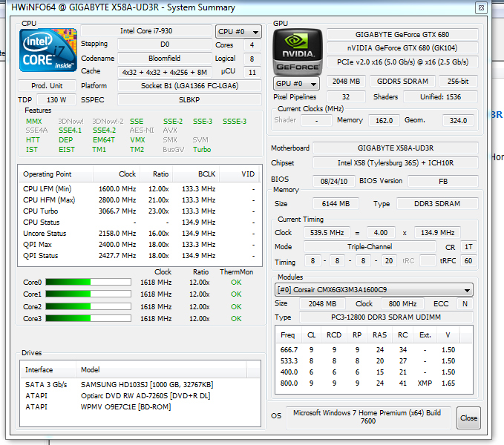Click Core0 usage bar

click(88, 283)
